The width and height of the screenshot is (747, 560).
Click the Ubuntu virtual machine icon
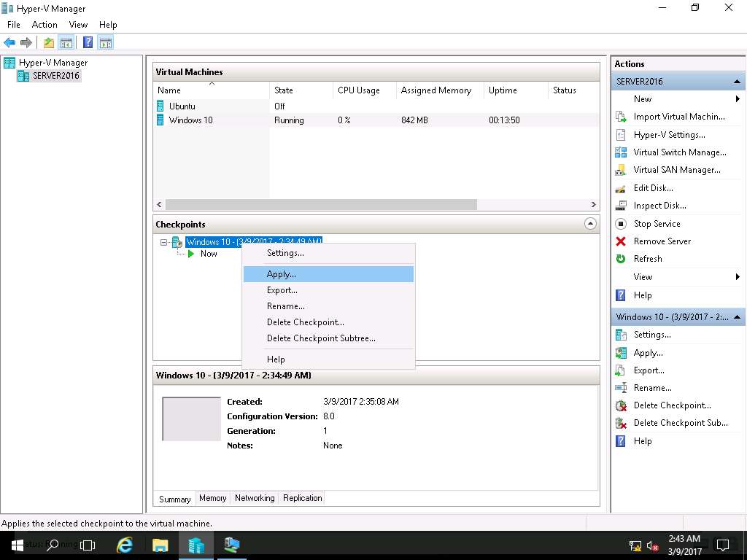(x=160, y=106)
